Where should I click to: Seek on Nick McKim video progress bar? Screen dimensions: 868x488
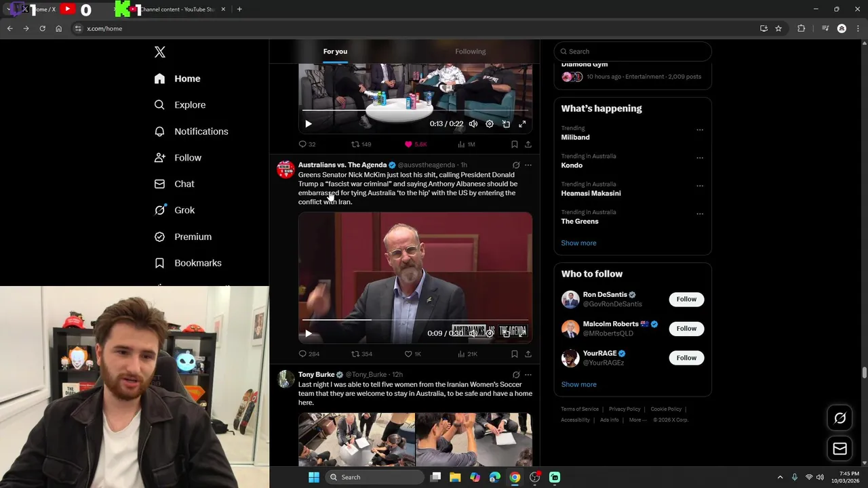tap(415, 319)
